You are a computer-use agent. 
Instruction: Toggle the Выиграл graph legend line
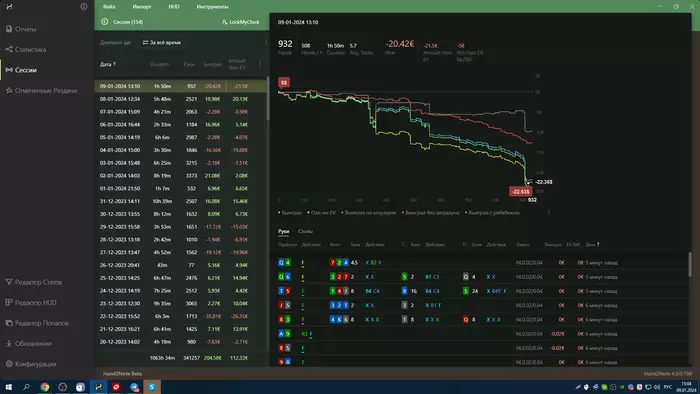click(290, 213)
